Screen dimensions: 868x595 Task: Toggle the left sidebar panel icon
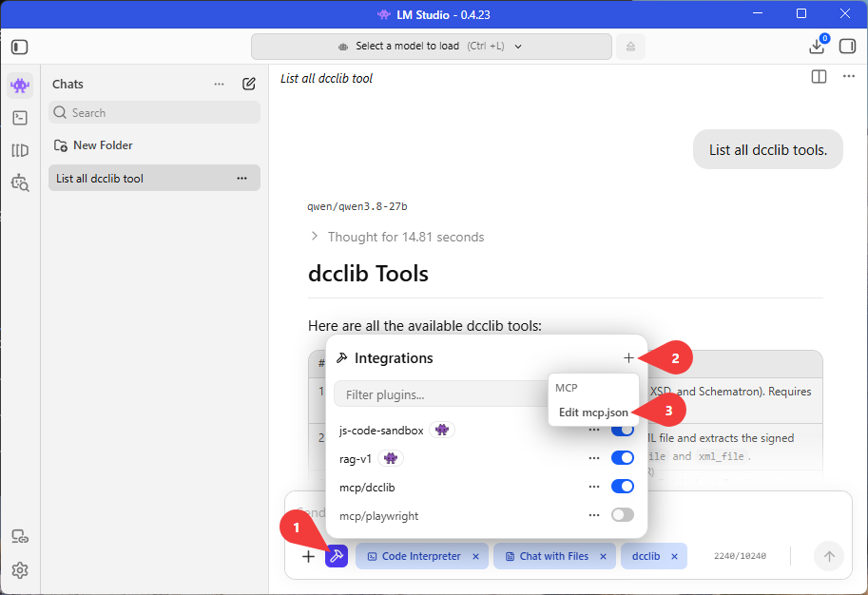coord(19,47)
